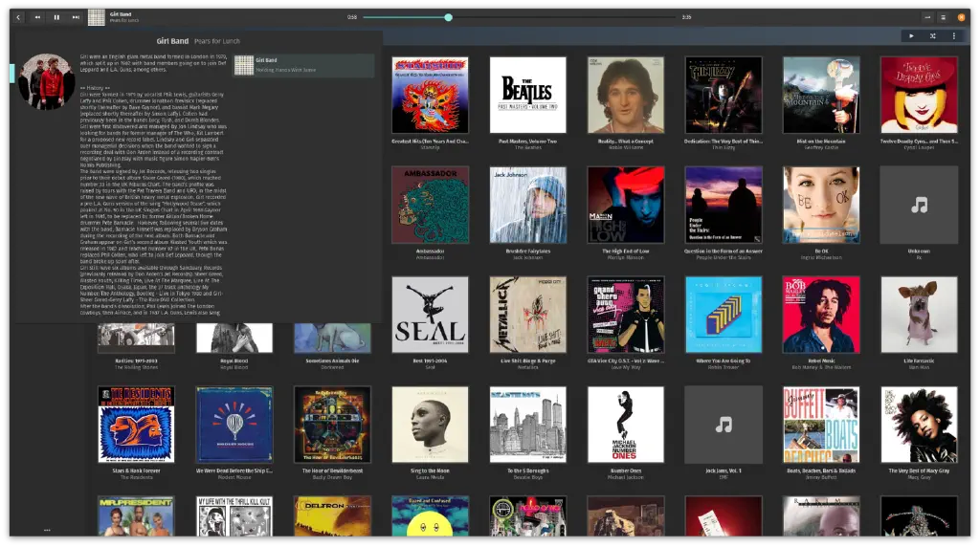Screen dimensions: 980x547
Task: Skip to the previous track
Action: pos(37,17)
